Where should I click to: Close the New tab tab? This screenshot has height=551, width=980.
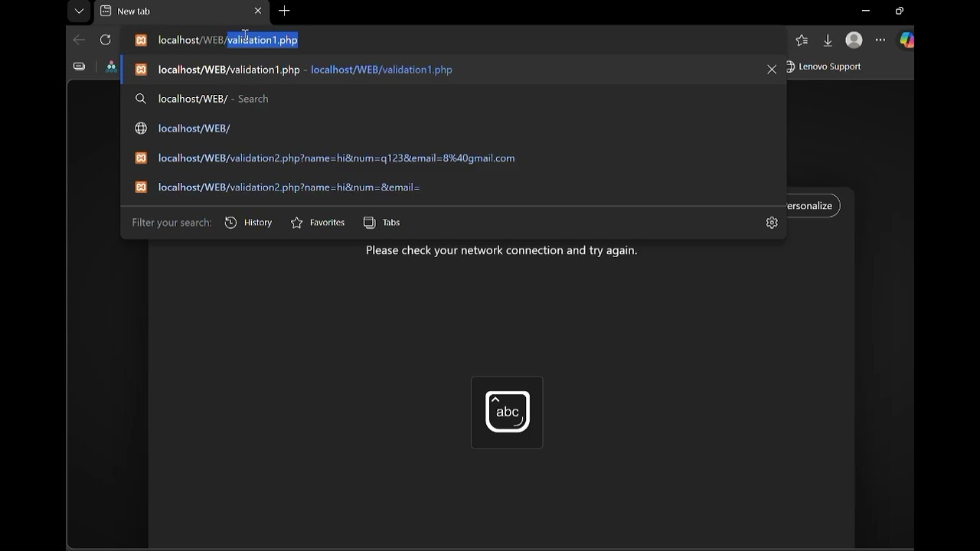(x=258, y=11)
